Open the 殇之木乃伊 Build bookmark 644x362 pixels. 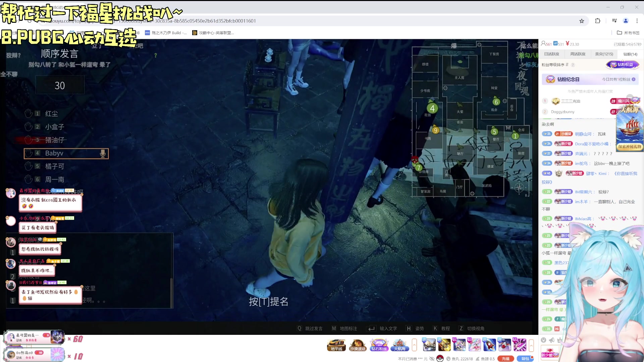[x=166, y=33]
